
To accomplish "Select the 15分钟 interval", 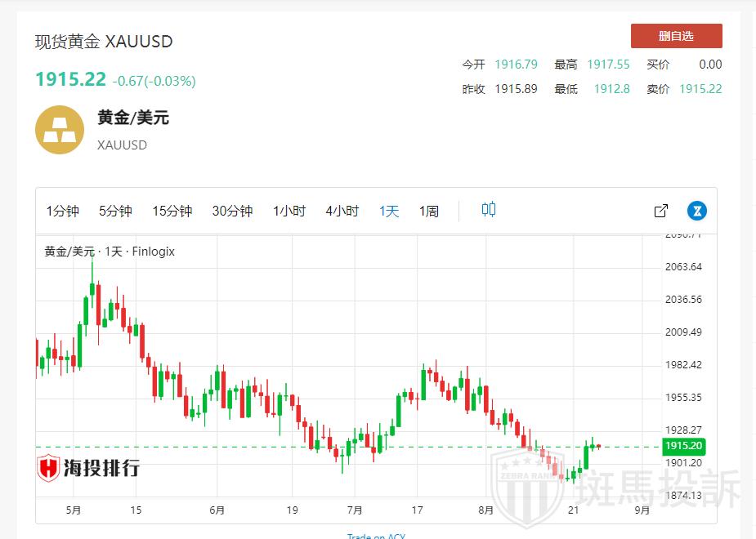I will pos(172,211).
